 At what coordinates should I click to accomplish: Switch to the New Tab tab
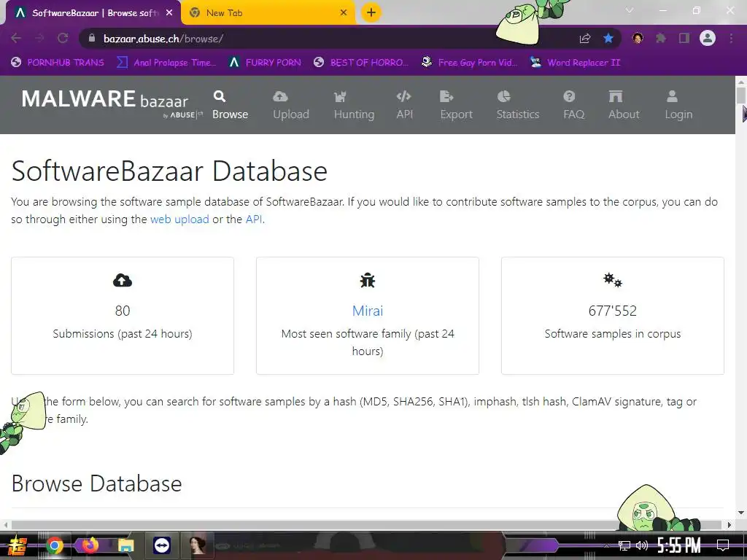click(x=268, y=13)
